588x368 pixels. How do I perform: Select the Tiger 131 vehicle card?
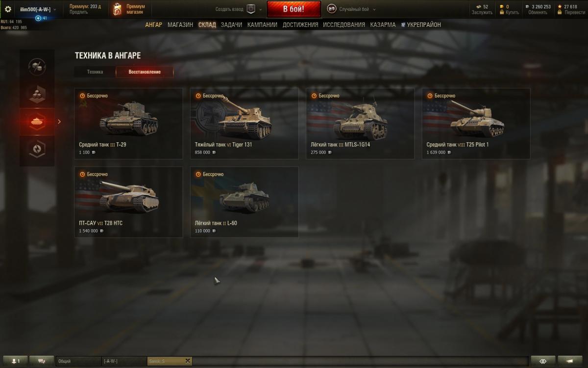[x=244, y=123]
